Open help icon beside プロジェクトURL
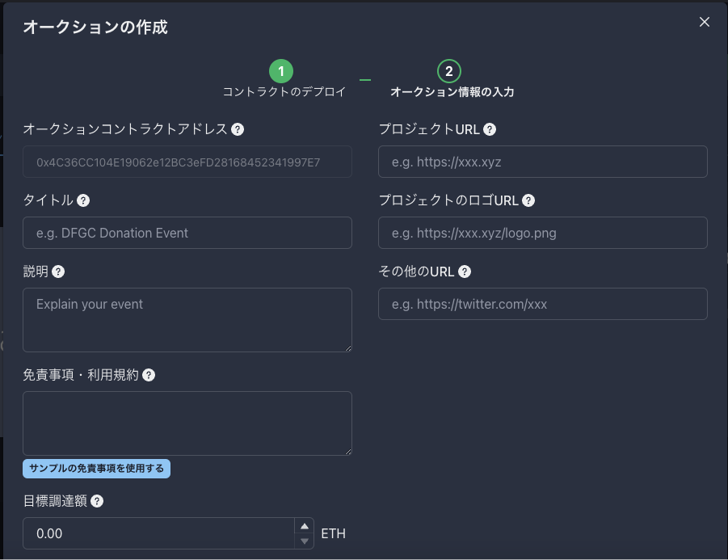 490,129
